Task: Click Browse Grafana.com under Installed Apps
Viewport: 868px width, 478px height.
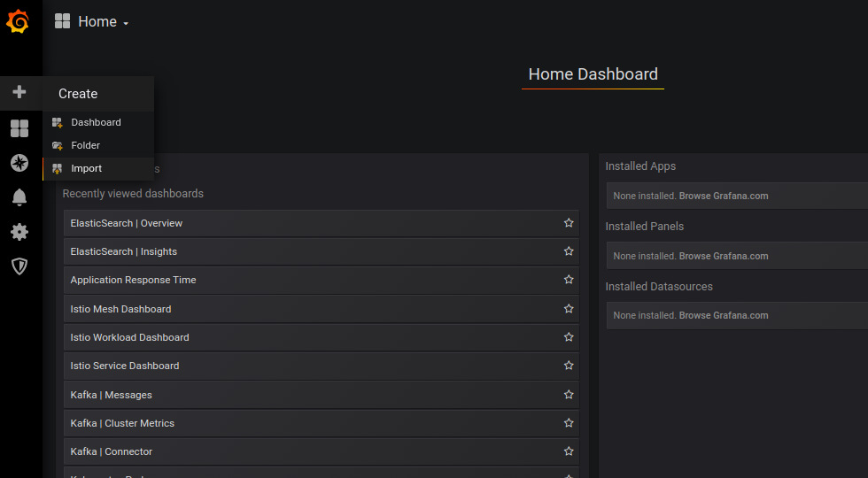Action: coord(724,196)
